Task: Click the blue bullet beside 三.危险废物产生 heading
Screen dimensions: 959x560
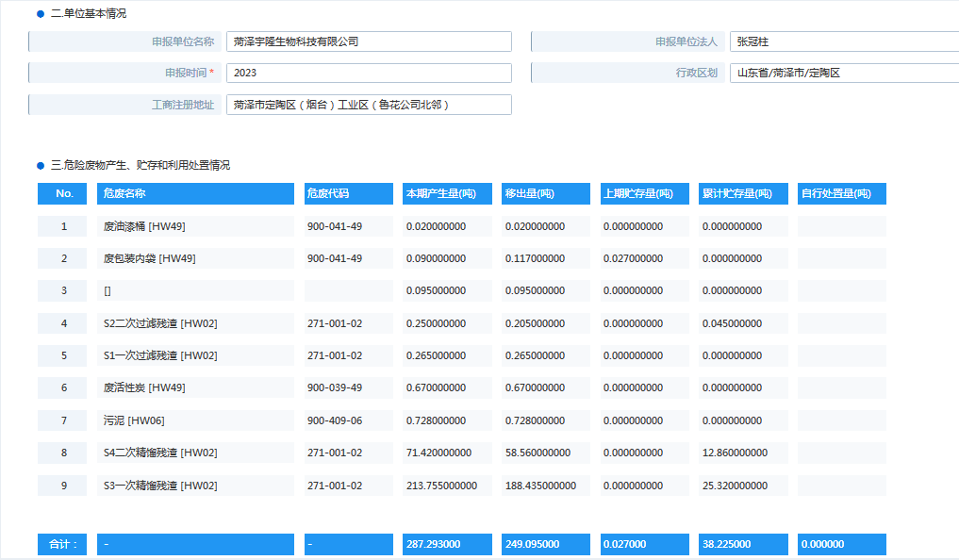Action: pyautogui.click(x=41, y=165)
